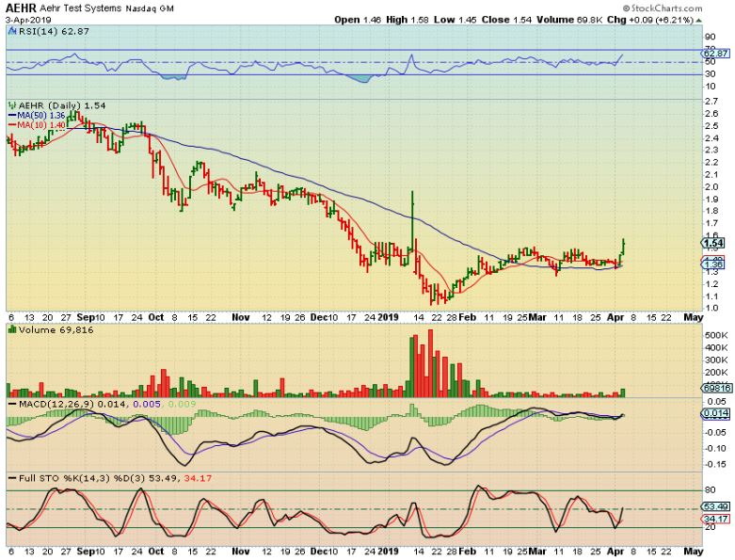
Task: Click the 1.54 last price tag
Action: 713,243
